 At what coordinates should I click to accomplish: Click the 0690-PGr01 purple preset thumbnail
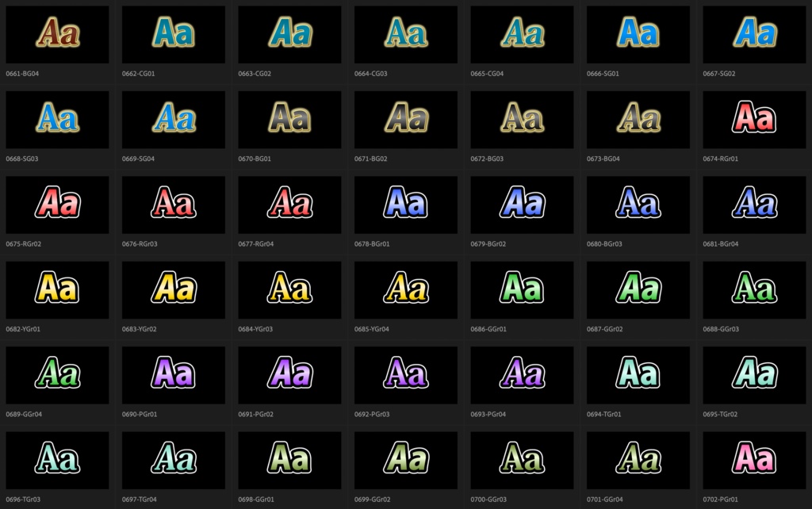173,375
